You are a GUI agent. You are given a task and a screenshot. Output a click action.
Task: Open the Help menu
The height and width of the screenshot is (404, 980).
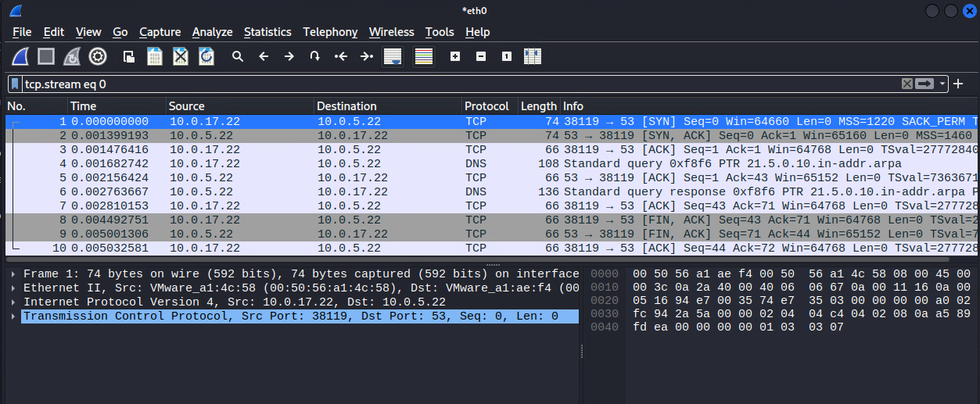pyautogui.click(x=477, y=32)
